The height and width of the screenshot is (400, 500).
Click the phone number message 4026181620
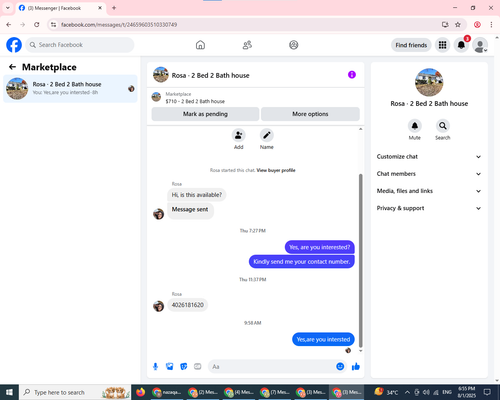pyautogui.click(x=187, y=305)
